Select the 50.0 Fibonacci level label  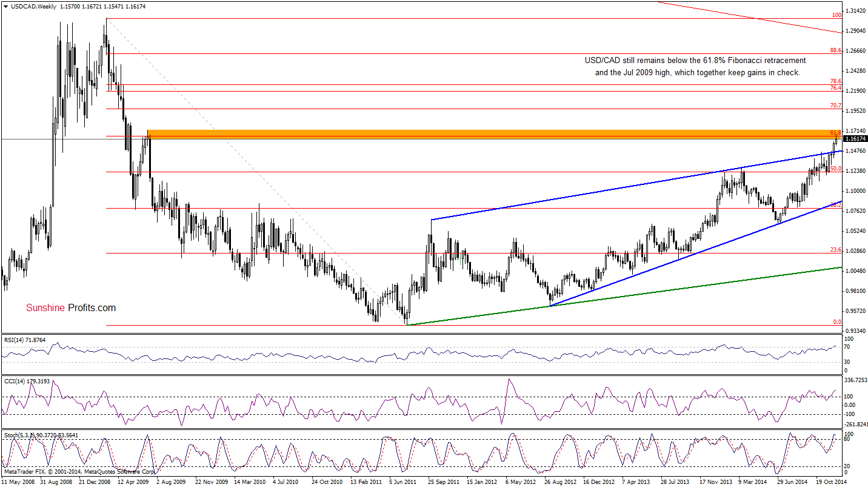[x=836, y=169]
